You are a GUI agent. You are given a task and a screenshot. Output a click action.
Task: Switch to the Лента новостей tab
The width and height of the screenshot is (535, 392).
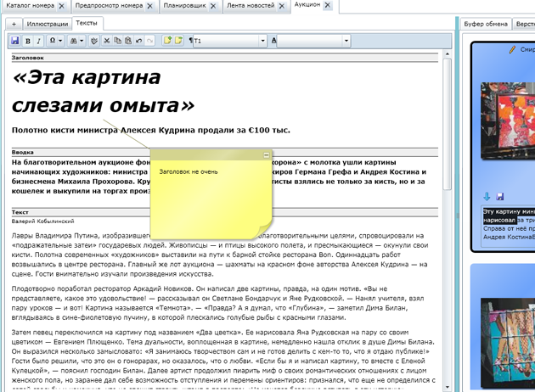tap(251, 6)
